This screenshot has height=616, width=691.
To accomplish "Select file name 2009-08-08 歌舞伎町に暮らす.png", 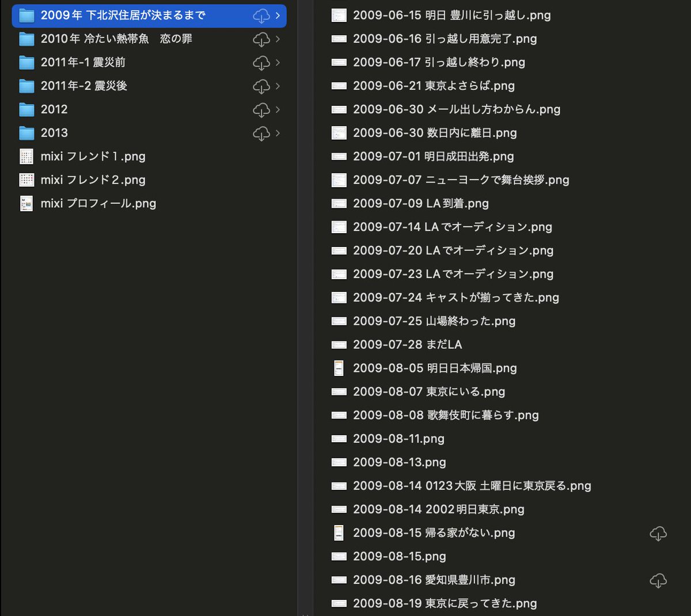I will 446,416.
